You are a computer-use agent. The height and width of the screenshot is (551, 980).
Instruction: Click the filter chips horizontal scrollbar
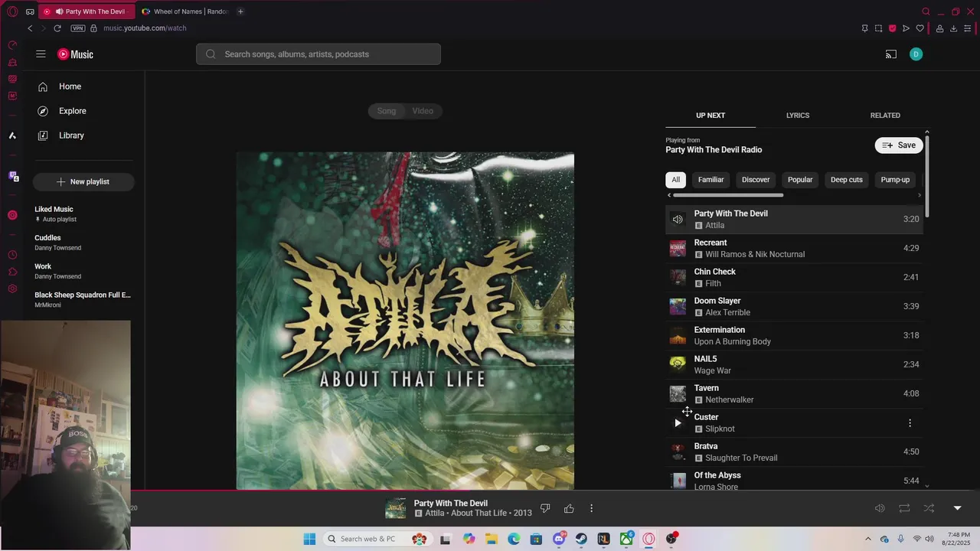728,195
